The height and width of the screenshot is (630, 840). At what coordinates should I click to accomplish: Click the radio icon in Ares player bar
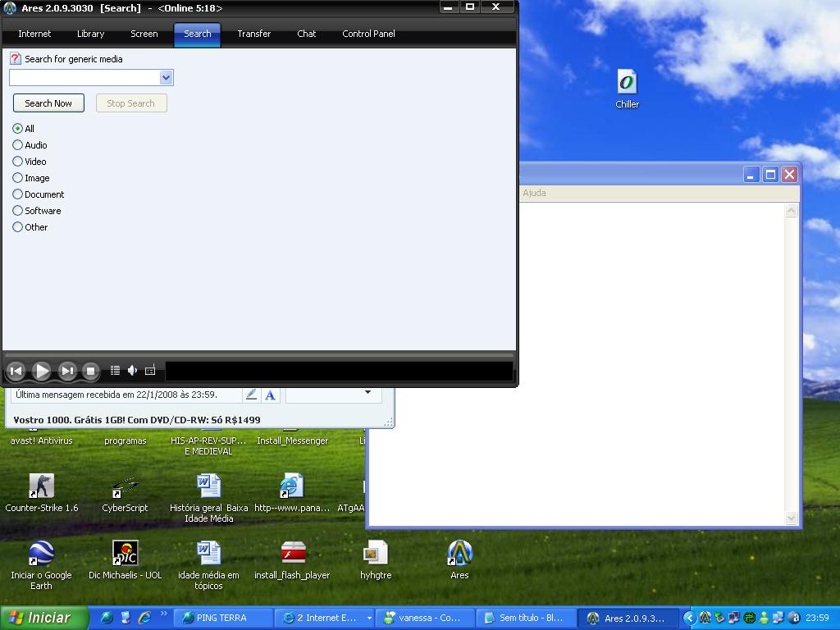pyautogui.click(x=151, y=370)
